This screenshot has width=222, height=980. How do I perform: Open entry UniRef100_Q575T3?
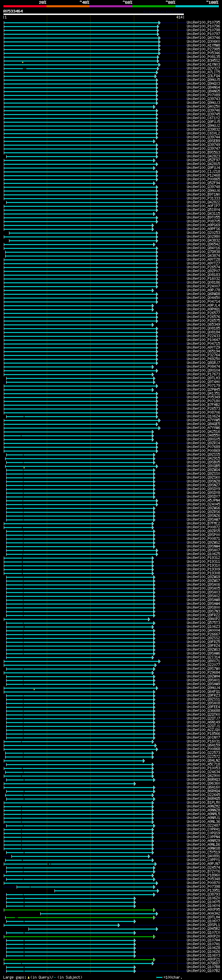[203, 622]
